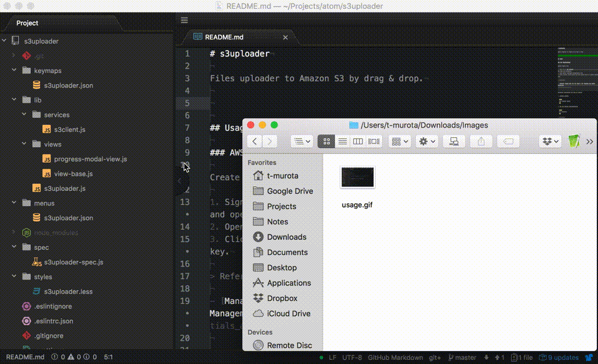This screenshot has width=598, height=364.
Task: Open the Dropbox toolbar dropdown
Action: tap(550, 141)
